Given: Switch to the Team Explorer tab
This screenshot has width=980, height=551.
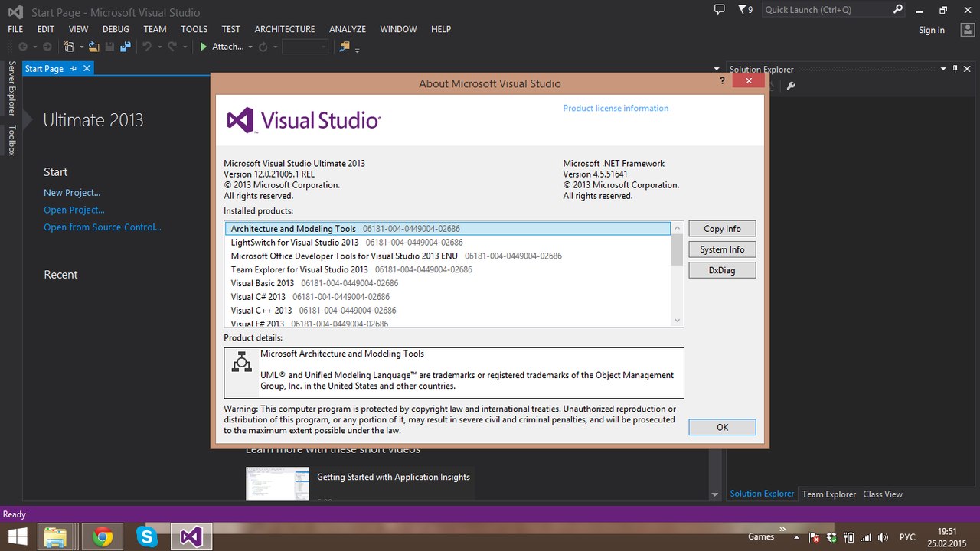Looking at the screenshot, I should click(828, 494).
